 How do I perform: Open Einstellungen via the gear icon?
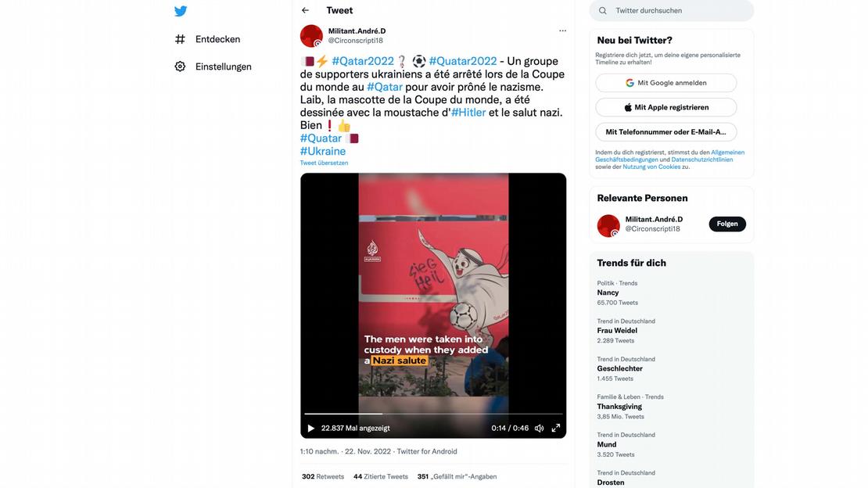[181, 66]
